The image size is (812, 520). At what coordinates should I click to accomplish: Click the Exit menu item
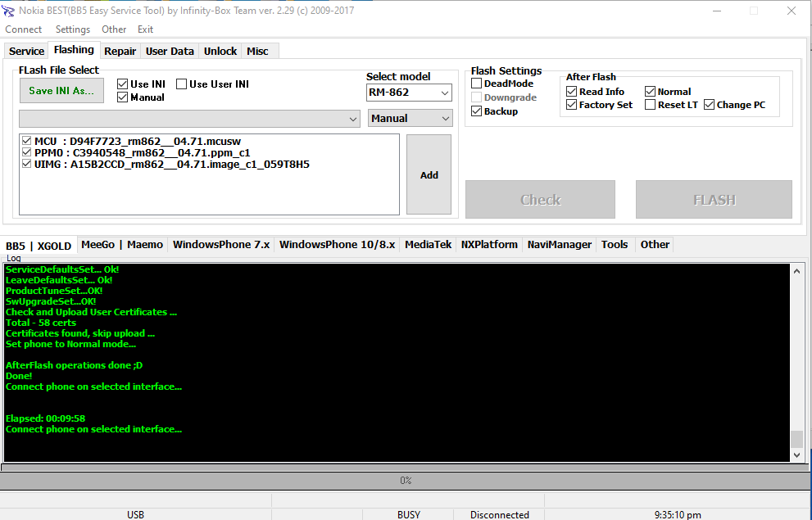click(145, 29)
